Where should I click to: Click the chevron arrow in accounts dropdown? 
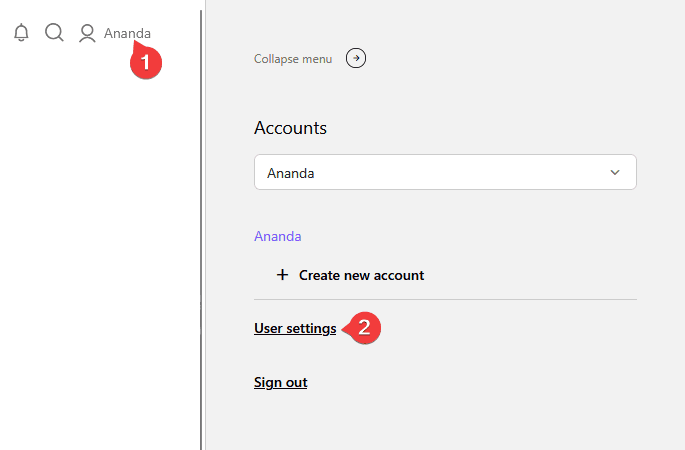[614, 172]
